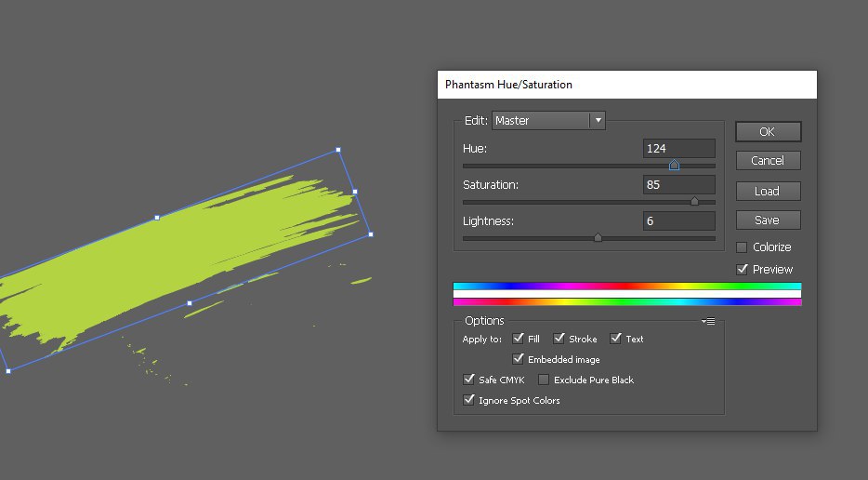Click the top-right bounding box corner handle
Screen dimensions: 868x480
(338, 150)
